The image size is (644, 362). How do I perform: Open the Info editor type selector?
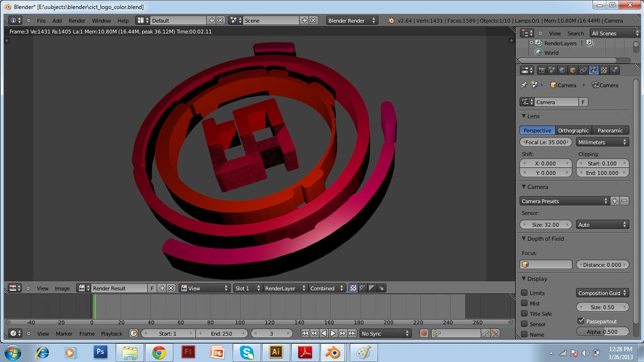tap(15, 20)
